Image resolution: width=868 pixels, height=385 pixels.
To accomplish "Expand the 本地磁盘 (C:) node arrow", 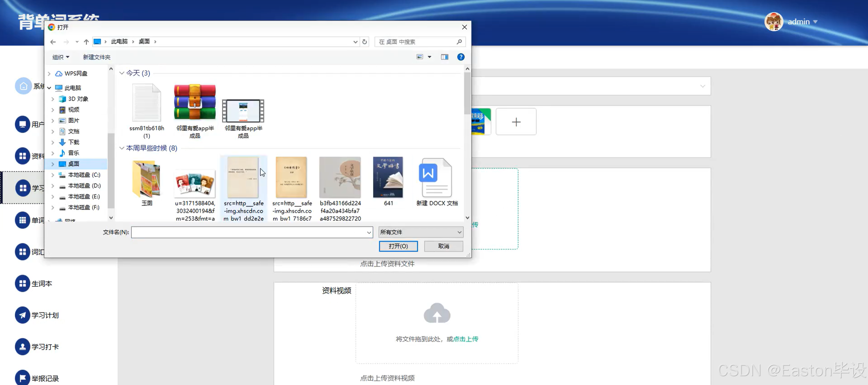I will click(53, 175).
